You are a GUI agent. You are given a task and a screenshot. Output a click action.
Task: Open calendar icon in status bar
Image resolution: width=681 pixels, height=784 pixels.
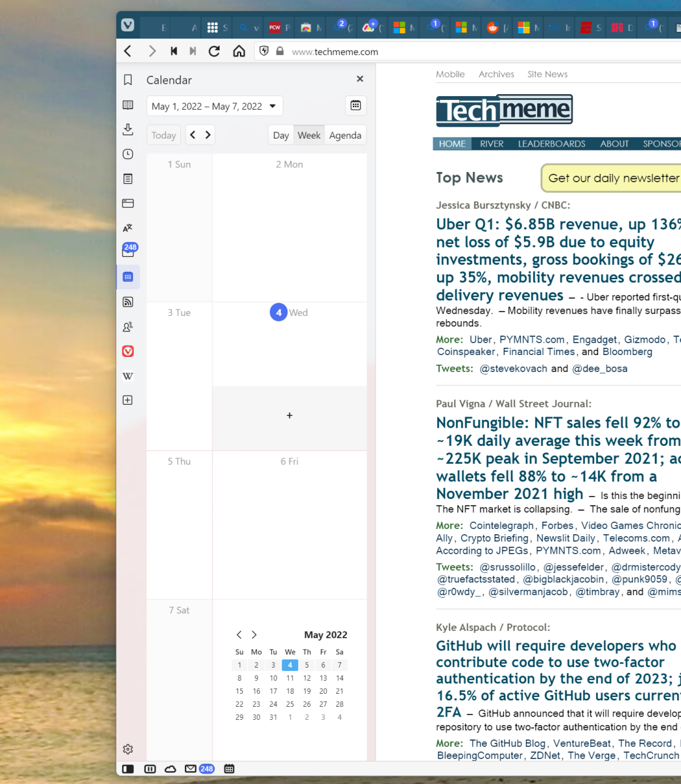(x=229, y=769)
